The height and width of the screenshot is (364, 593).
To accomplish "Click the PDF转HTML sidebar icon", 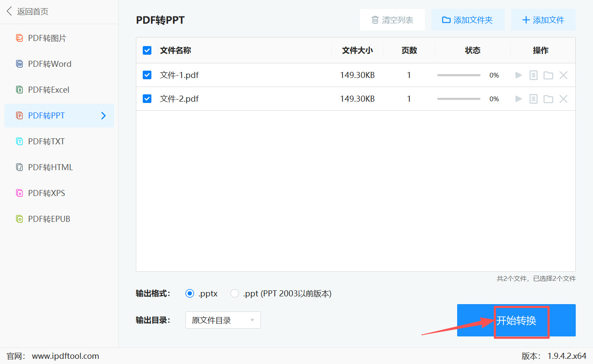I will coord(19,167).
